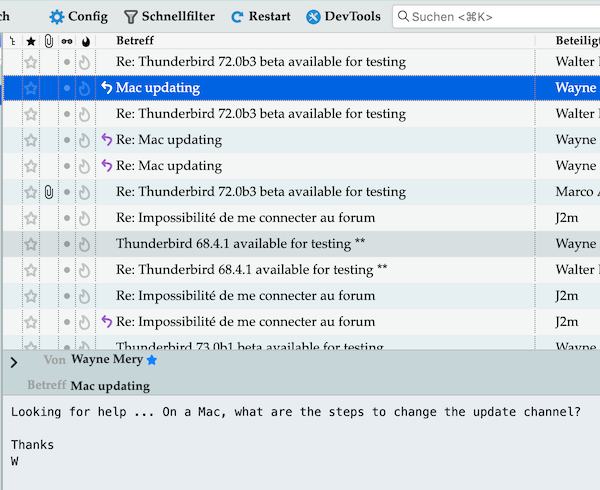Image resolution: width=600 pixels, height=490 pixels.
Task: Open the Thunderbird 72.0b3 message with attachment
Action: tap(260, 192)
